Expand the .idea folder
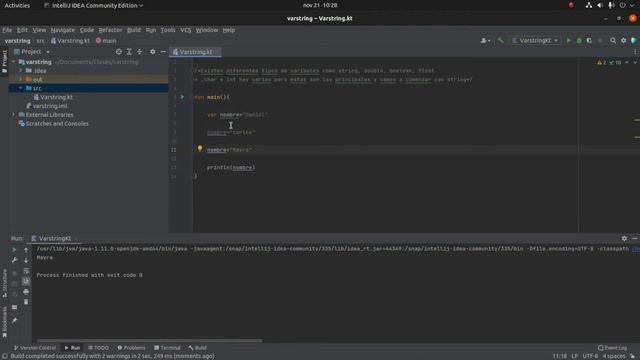 pyautogui.click(x=20, y=71)
